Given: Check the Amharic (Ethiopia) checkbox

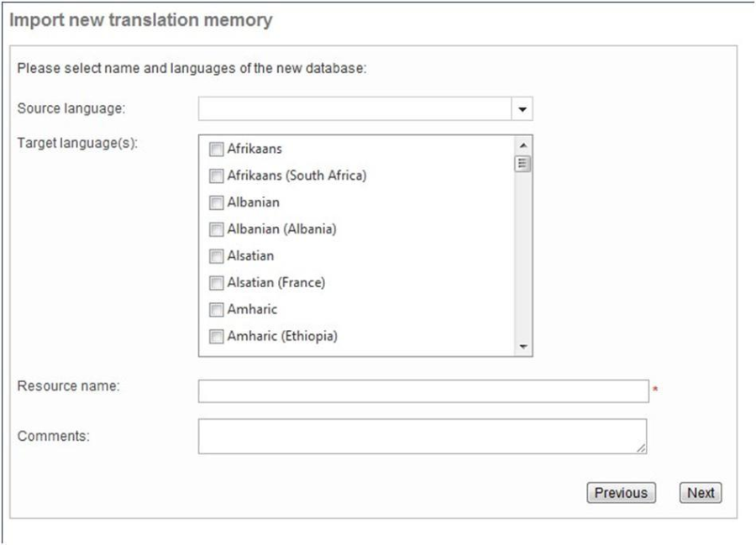Looking at the screenshot, I should (216, 337).
